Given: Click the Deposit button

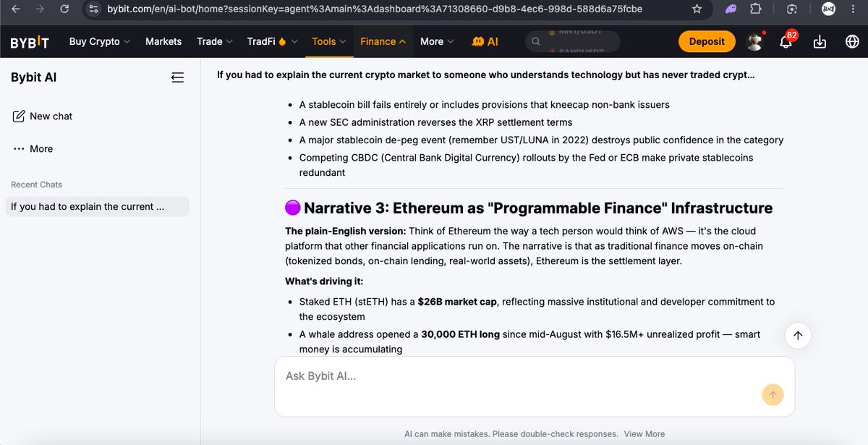Looking at the screenshot, I should pos(707,41).
